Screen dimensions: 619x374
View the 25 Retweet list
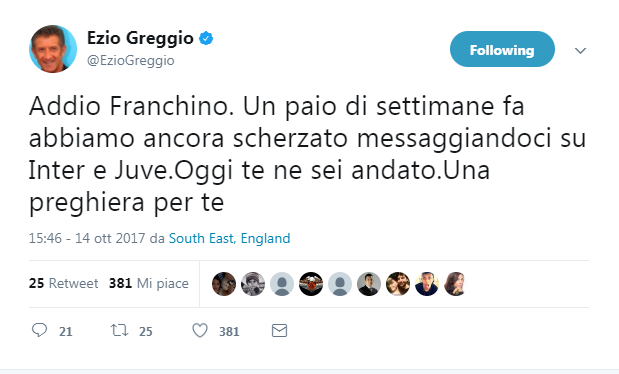click(x=63, y=283)
